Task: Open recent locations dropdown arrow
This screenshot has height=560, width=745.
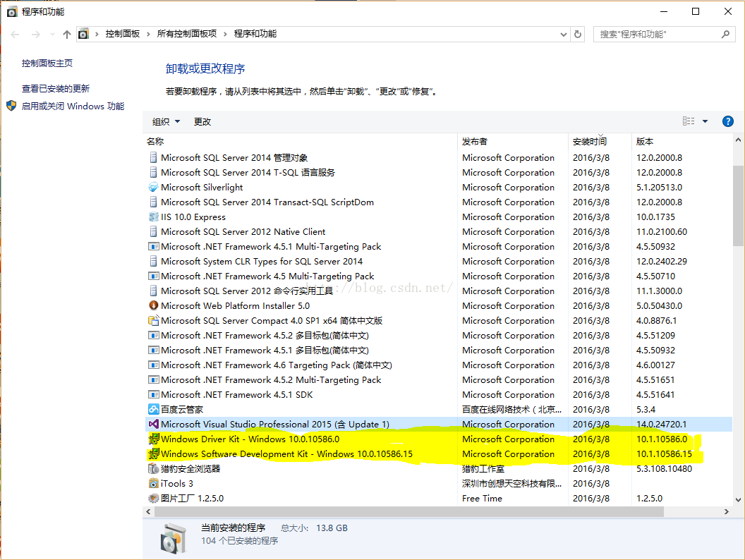Action: (52, 34)
